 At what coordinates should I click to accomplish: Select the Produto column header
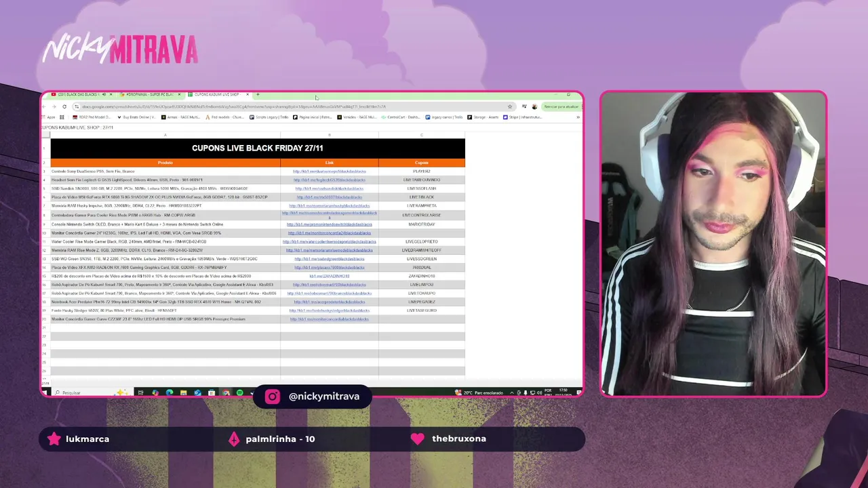click(x=165, y=163)
